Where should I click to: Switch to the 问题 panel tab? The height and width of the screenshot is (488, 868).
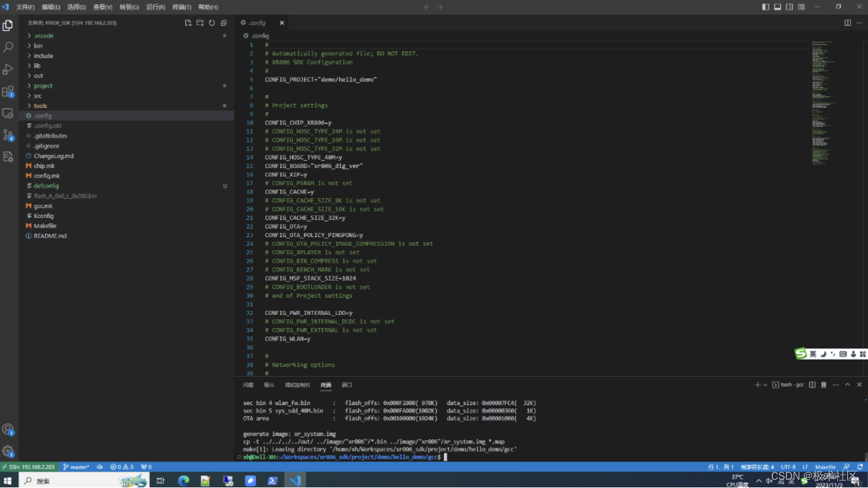(248, 385)
